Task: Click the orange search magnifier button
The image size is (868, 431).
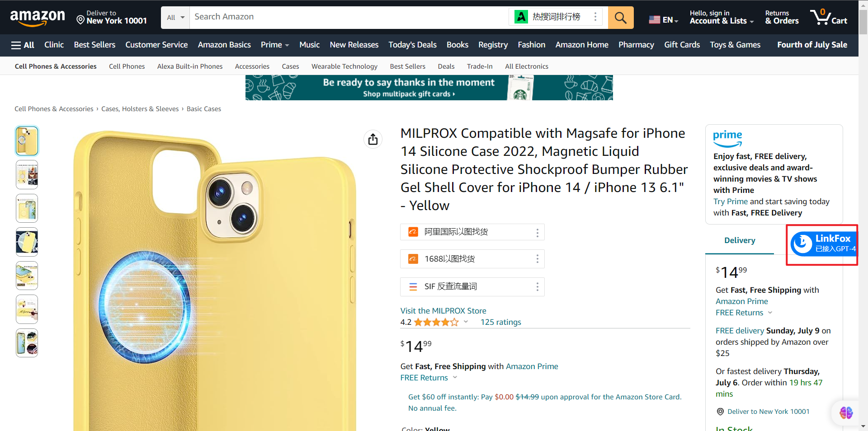Action: (x=620, y=18)
